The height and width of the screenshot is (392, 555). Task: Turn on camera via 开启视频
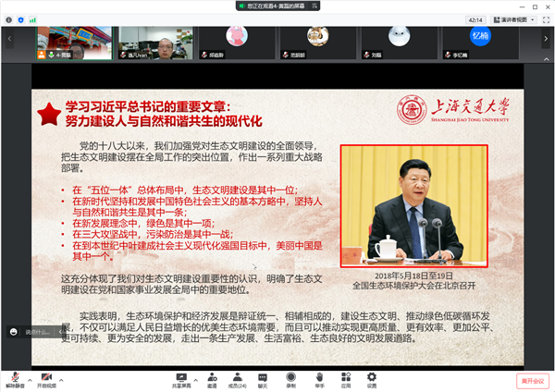point(46,380)
